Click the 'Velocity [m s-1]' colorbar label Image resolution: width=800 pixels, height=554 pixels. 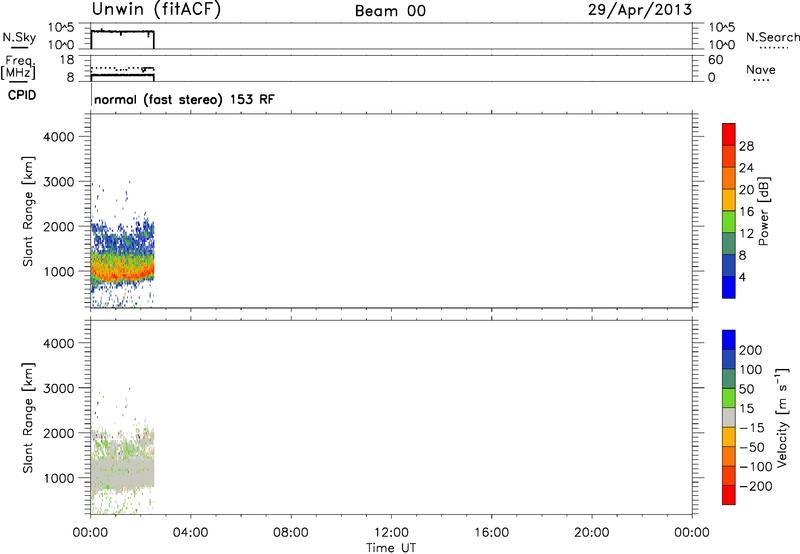(782, 417)
